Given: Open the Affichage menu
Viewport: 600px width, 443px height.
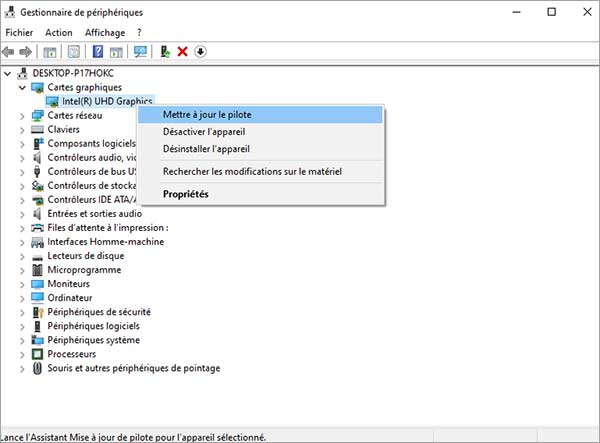Looking at the screenshot, I should pyautogui.click(x=105, y=32).
